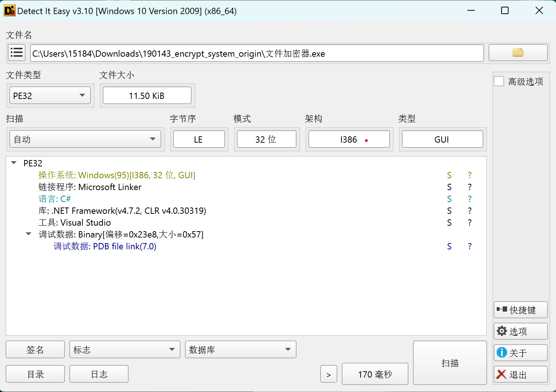Select the 语言: C# row

point(246,199)
